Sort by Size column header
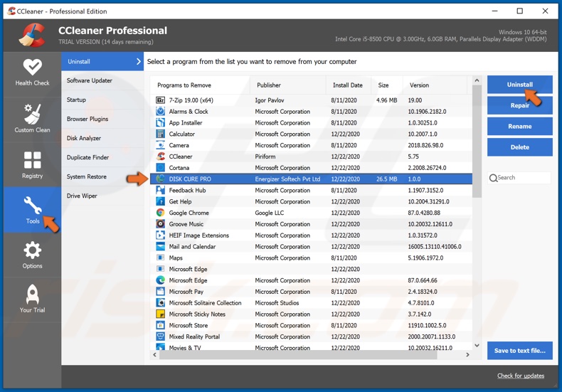Image resolution: width=562 pixels, height=392 pixels. tap(387, 85)
